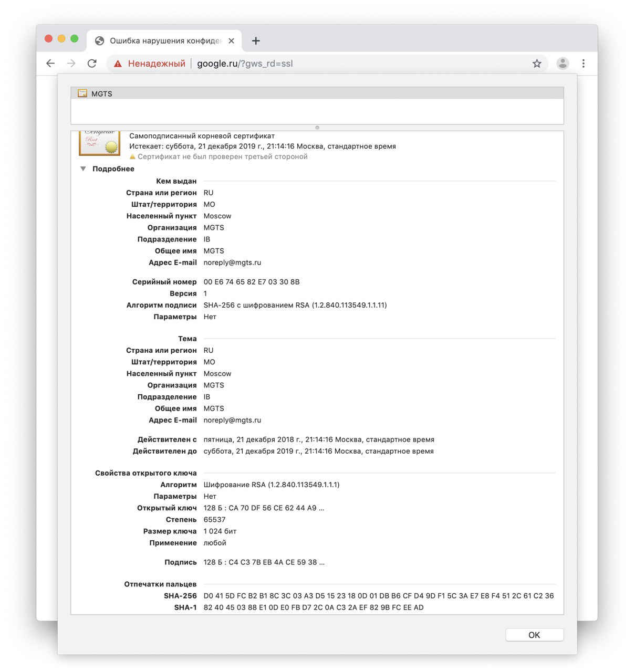Open the Chrome three-dot menu

pyautogui.click(x=583, y=64)
